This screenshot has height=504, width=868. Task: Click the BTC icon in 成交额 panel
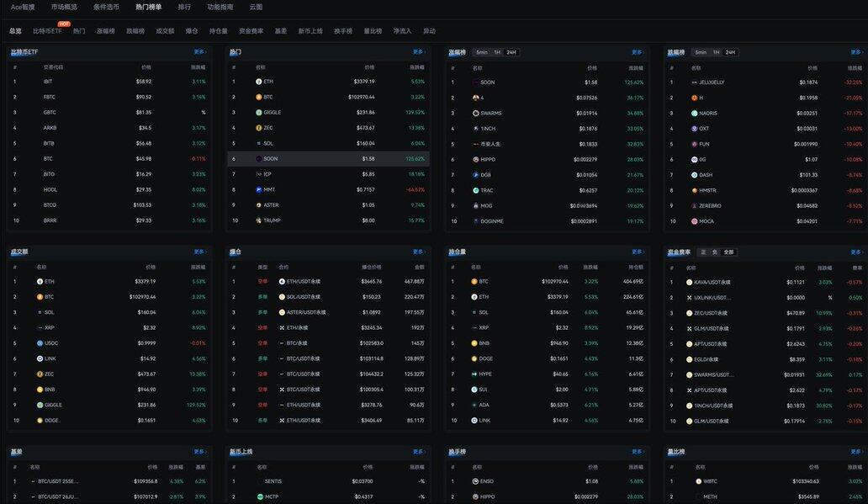pyautogui.click(x=40, y=296)
